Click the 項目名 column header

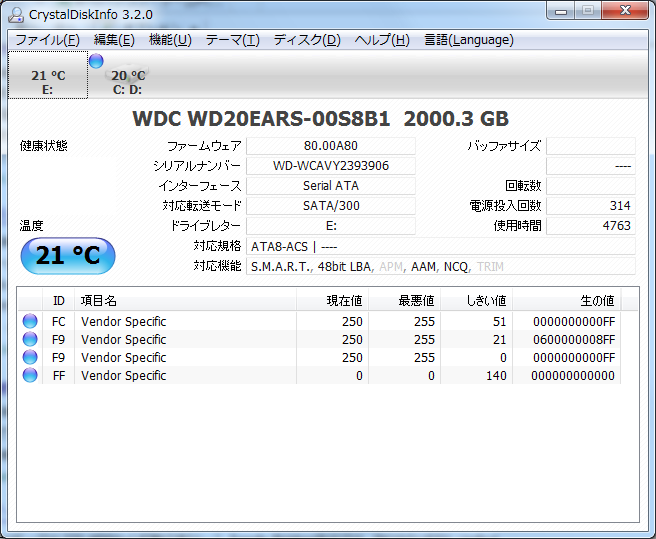click(x=185, y=300)
